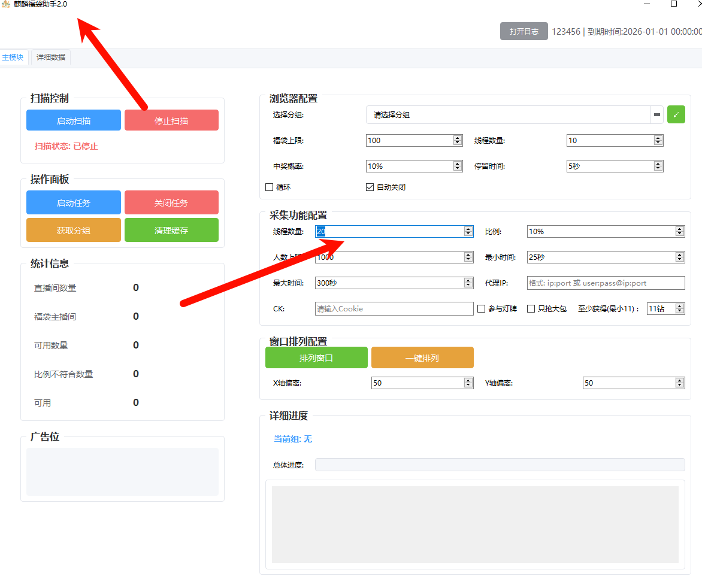Click the app logo icon in title bar

pyautogui.click(x=5, y=4)
